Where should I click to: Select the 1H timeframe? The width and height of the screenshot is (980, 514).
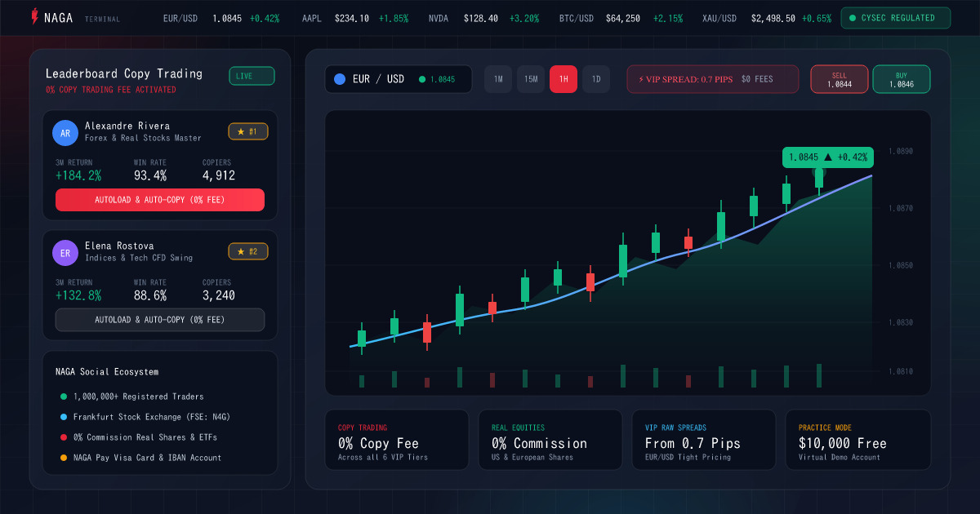[563, 79]
